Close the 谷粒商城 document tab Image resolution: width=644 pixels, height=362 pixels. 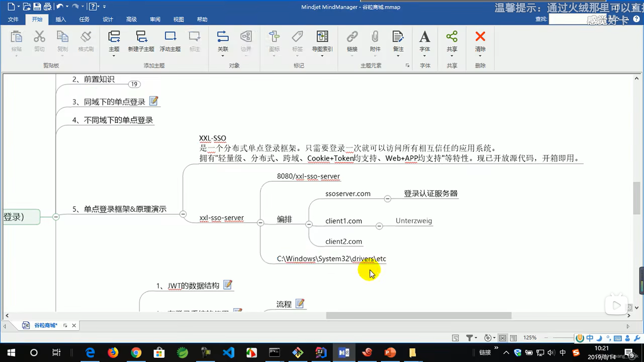click(74, 325)
